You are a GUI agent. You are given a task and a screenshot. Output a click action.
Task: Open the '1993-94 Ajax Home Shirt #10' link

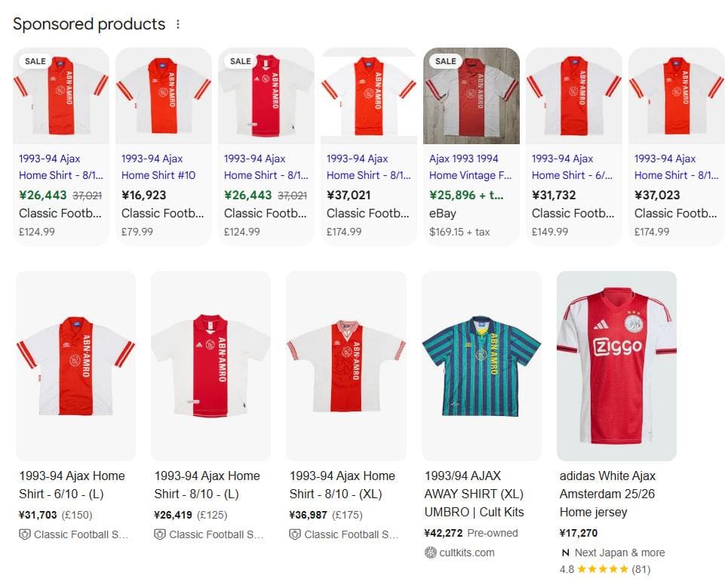coord(158,167)
